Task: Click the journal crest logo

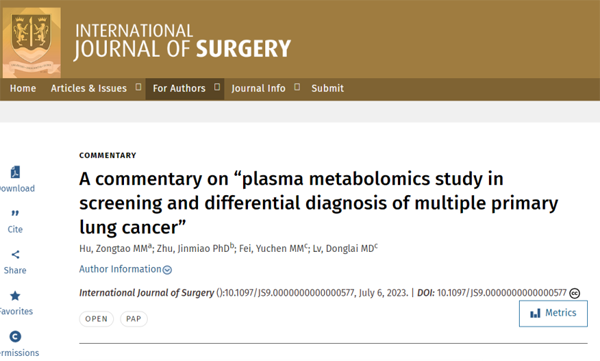Action: pos(31,42)
